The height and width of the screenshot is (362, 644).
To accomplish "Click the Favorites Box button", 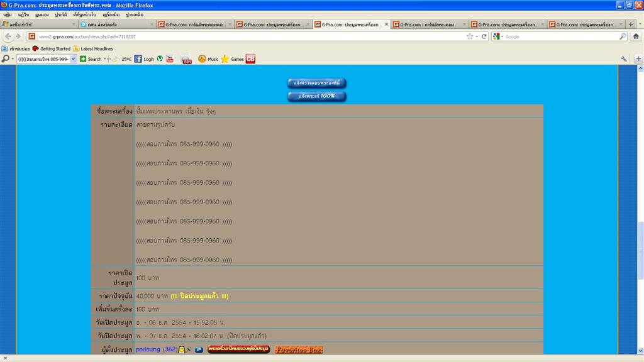I will [299, 349].
